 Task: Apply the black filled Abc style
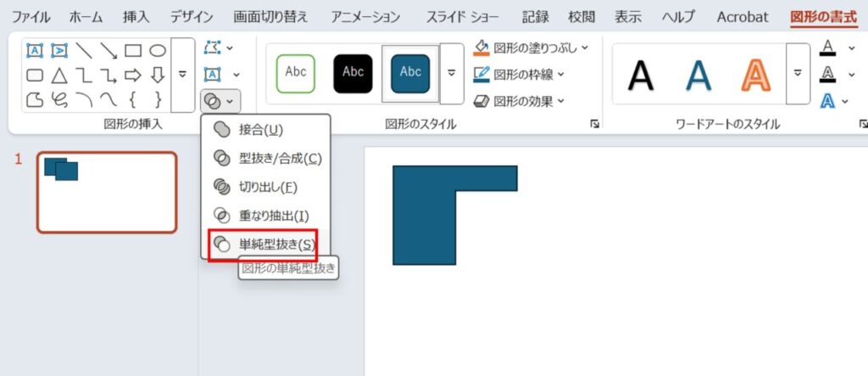tap(353, 73)
